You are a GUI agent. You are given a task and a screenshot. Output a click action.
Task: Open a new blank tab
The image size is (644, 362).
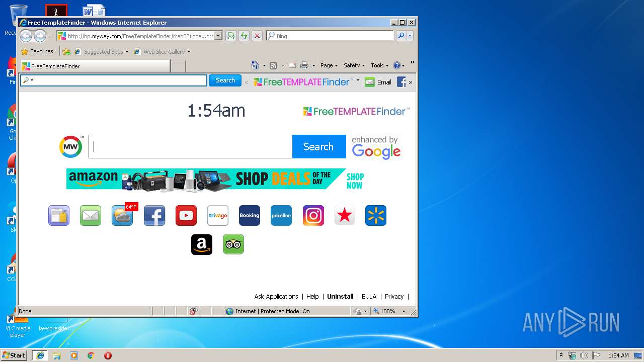179,66
